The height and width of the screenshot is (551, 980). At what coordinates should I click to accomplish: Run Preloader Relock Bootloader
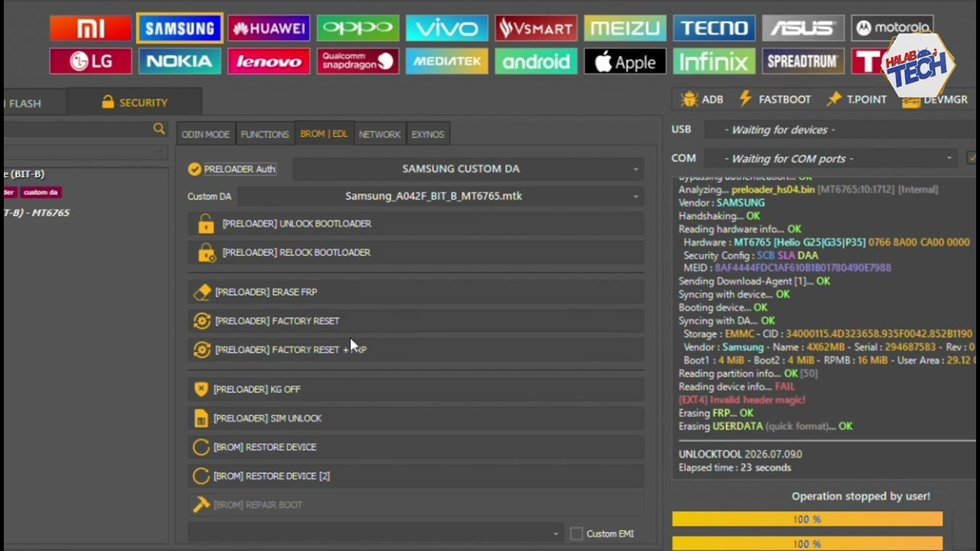pos(416,253)
